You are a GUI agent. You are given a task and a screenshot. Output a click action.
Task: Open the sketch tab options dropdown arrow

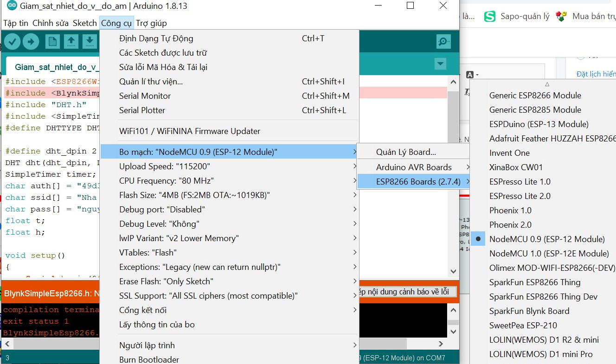pyautogui.click(x=440, y=64)
